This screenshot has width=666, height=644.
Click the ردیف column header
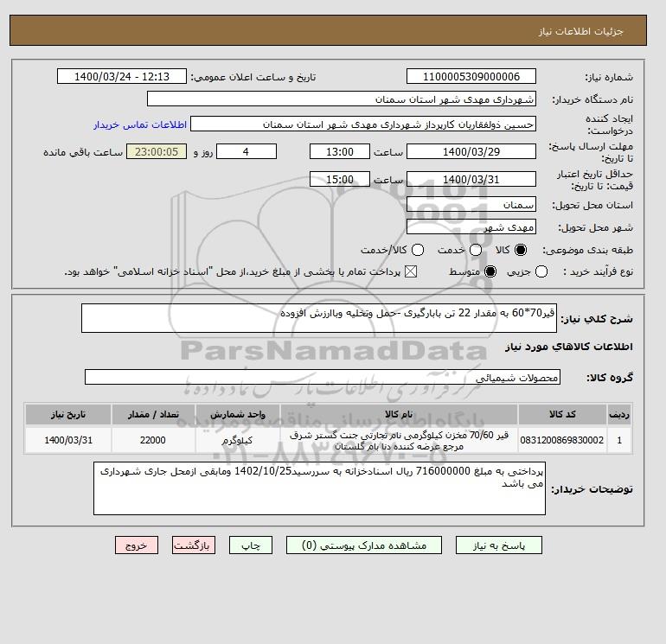click(x=619, y=414)
